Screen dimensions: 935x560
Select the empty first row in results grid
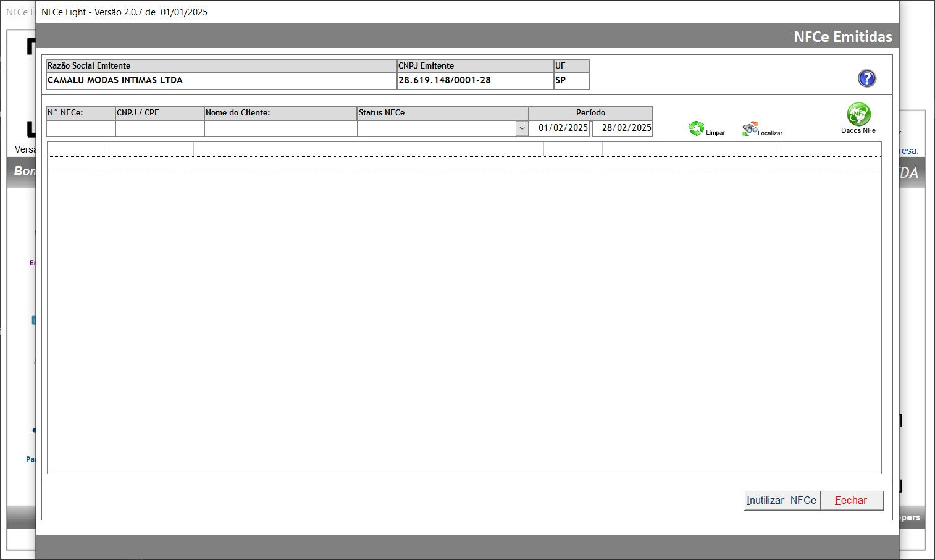pos(463,164)
